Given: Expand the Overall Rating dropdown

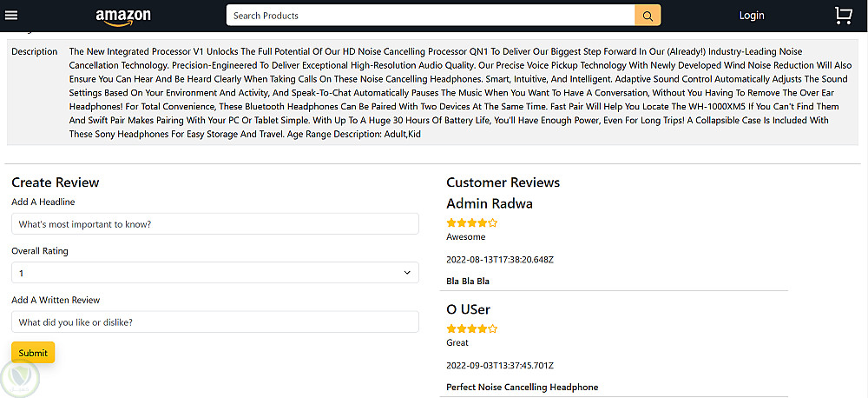Looking at the screenshot, I should tap(214, 273).
